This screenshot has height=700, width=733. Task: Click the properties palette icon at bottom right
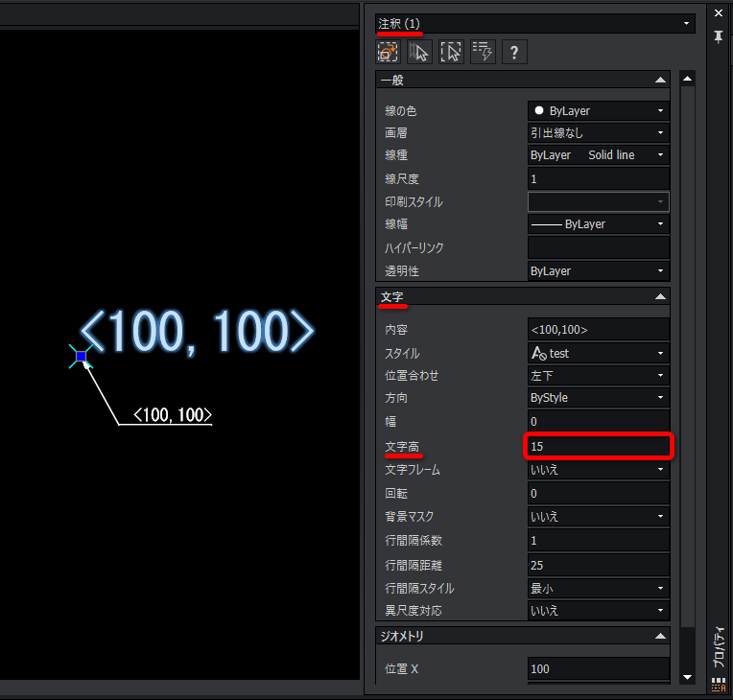719,685
